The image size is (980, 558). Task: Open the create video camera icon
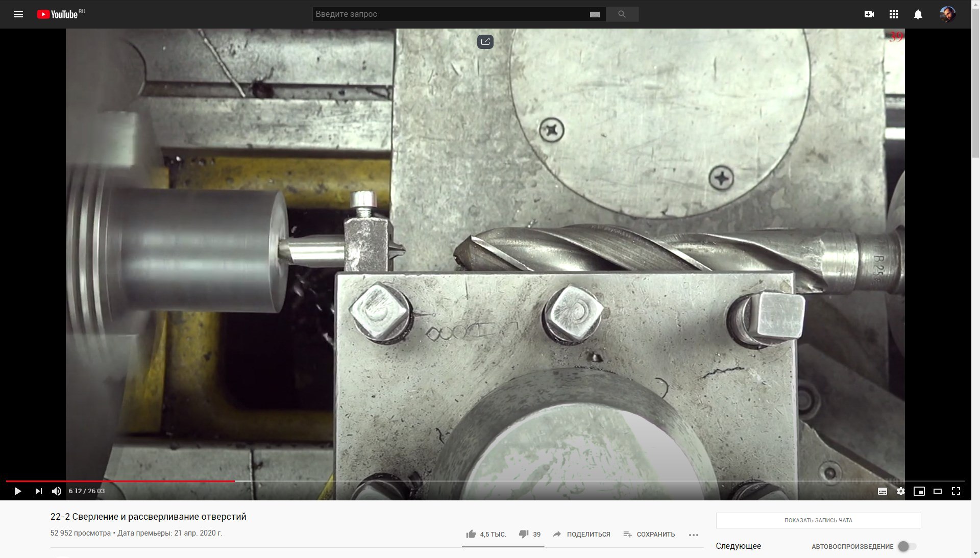pos(869,14)
